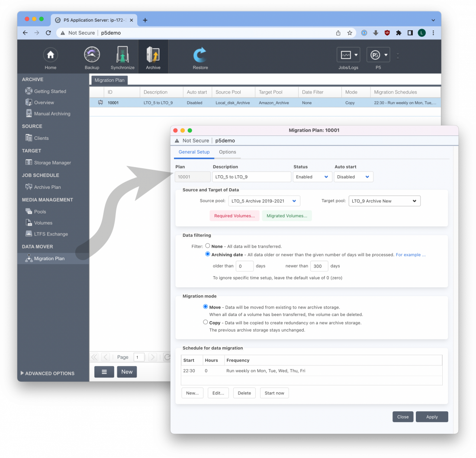The image size is (476, 458).
Task: Choose the Archiving date filter option
Action: tap(208, 255)
